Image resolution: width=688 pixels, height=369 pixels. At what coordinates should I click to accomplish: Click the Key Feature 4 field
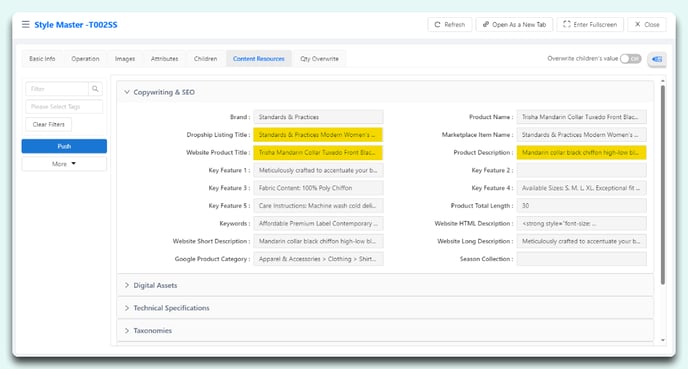pos(581,188)
